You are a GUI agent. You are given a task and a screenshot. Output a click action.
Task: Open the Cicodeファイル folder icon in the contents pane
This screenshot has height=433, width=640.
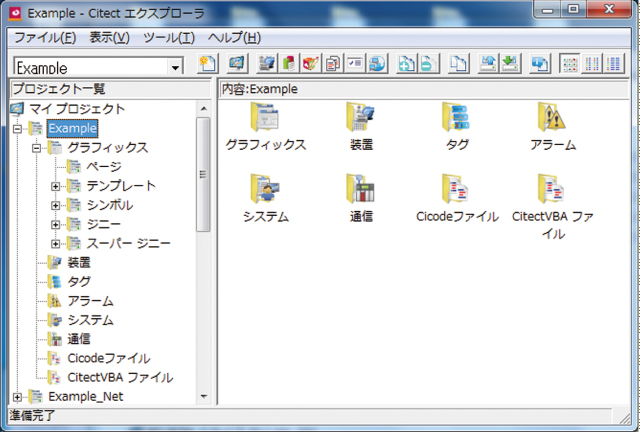pyautogui.click(x=457, y=189)
